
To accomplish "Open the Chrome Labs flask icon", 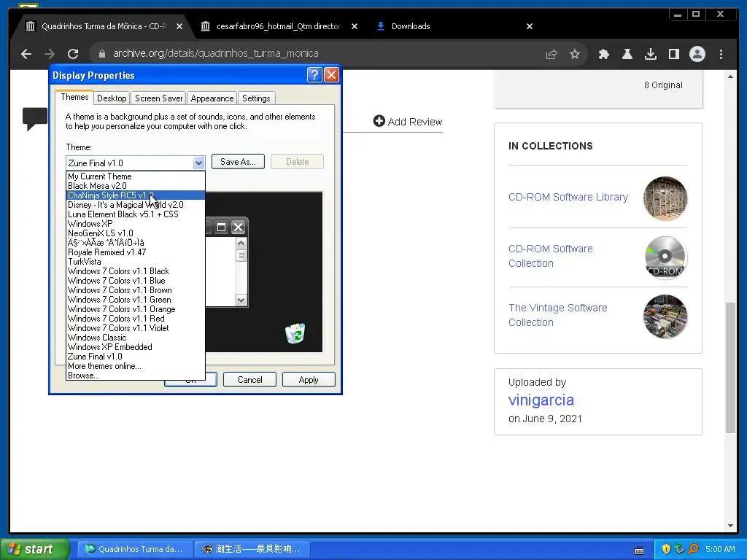I will (627, 54).
